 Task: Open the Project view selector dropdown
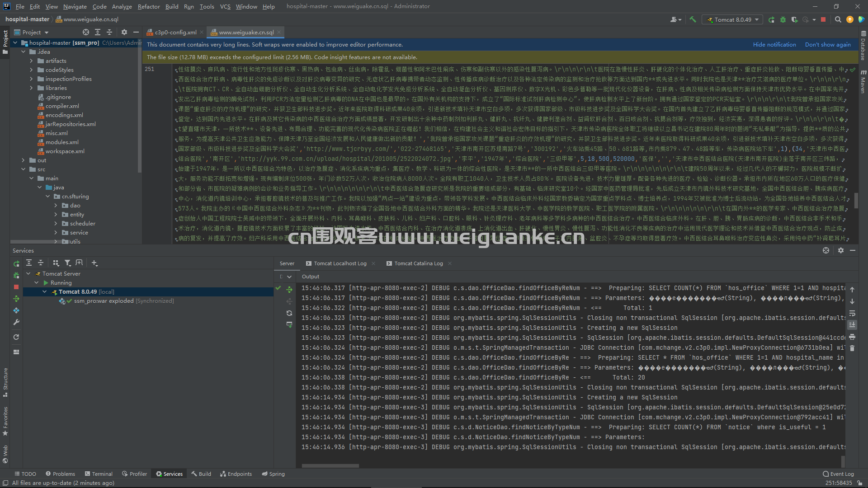pos(31,32)
